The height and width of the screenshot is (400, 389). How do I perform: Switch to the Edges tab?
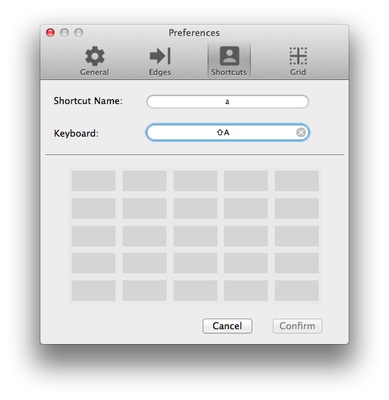pos(160,61)
